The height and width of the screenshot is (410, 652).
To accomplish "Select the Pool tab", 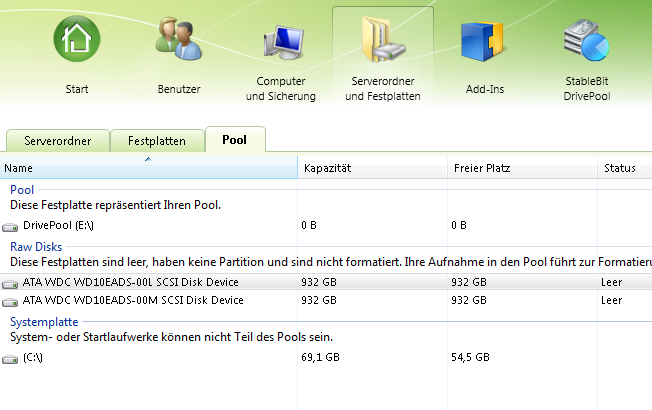I will point(235,140).
